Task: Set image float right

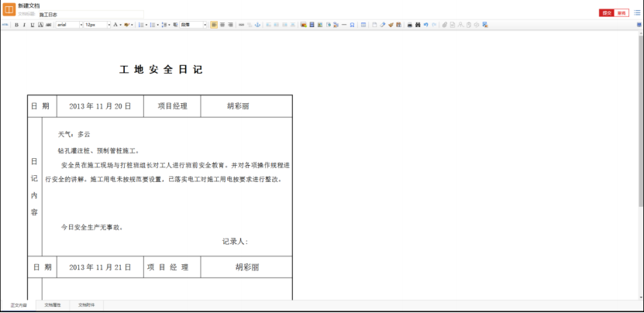Action: coord(284,25)
